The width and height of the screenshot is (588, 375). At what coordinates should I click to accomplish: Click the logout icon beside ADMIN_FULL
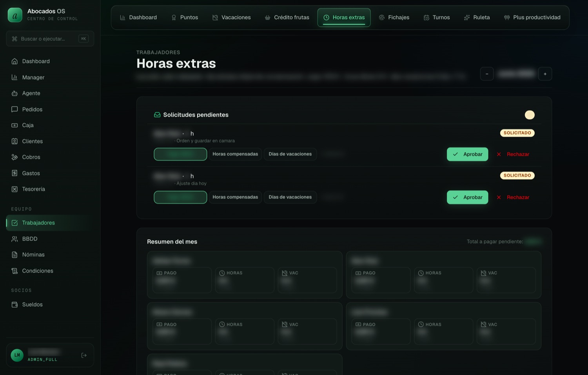[84, 355]
